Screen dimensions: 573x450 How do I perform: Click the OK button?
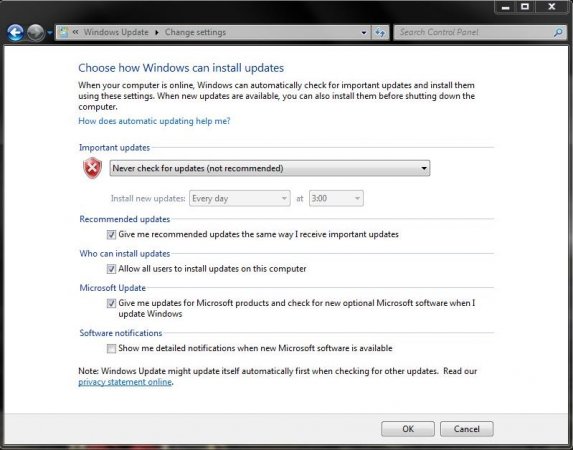(408, 429)
